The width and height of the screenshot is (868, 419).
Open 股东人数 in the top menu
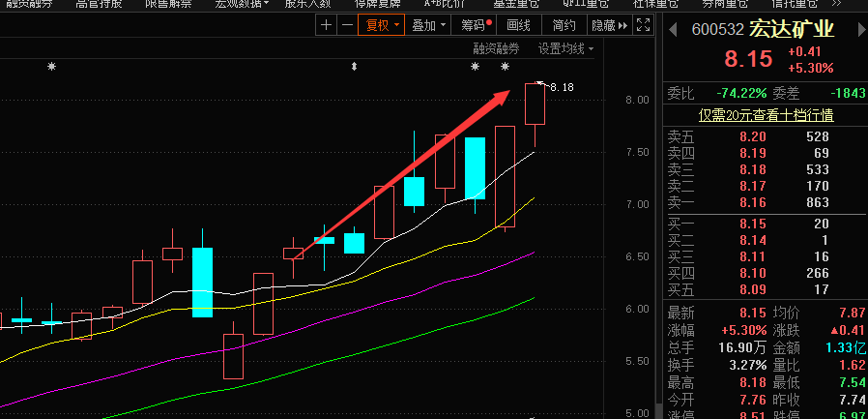(307, 3)
